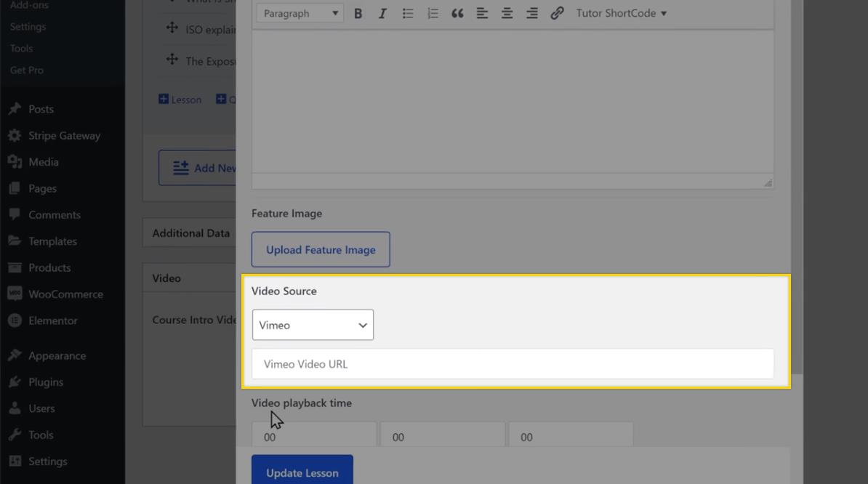
Task: Insert a link with the chain icon
Action: (557, 13)
